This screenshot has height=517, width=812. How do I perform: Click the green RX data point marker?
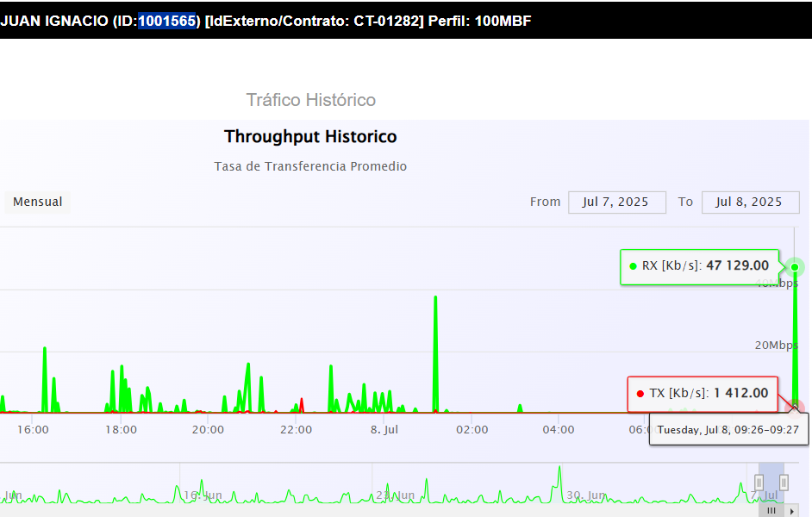click(796, 267)
